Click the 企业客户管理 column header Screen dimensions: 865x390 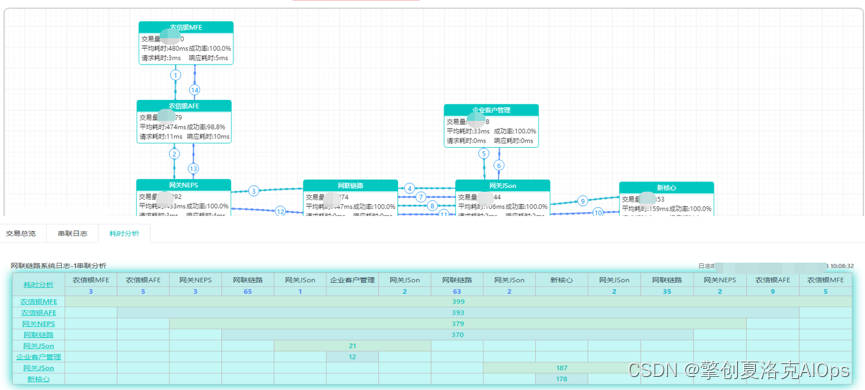(353, 280)
